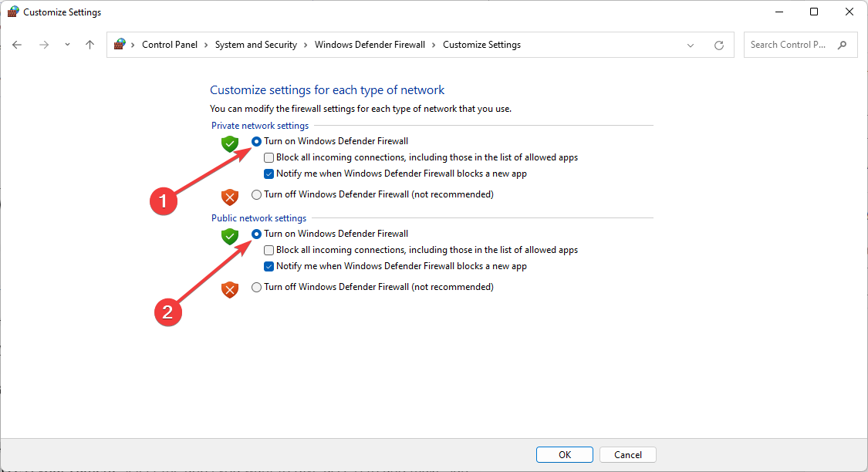Open Windows Defender Firewall breadcrumb
The width and height of the screenshot is (868, 472).
370,45
